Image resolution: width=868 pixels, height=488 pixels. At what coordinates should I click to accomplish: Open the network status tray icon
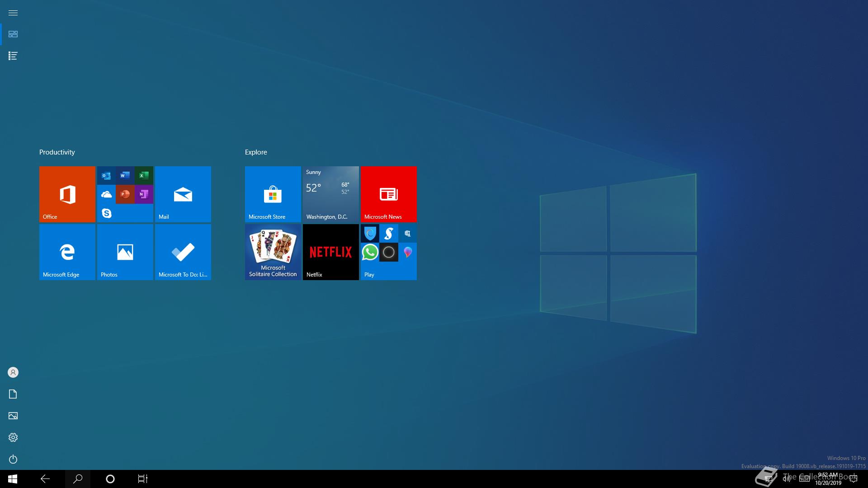click(x=768, y=479)
